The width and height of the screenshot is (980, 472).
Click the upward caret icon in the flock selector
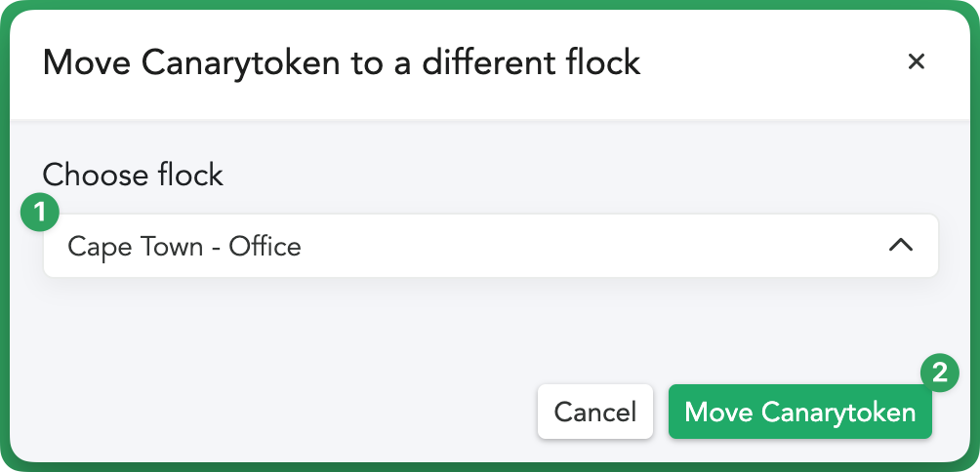coord(901,246)
